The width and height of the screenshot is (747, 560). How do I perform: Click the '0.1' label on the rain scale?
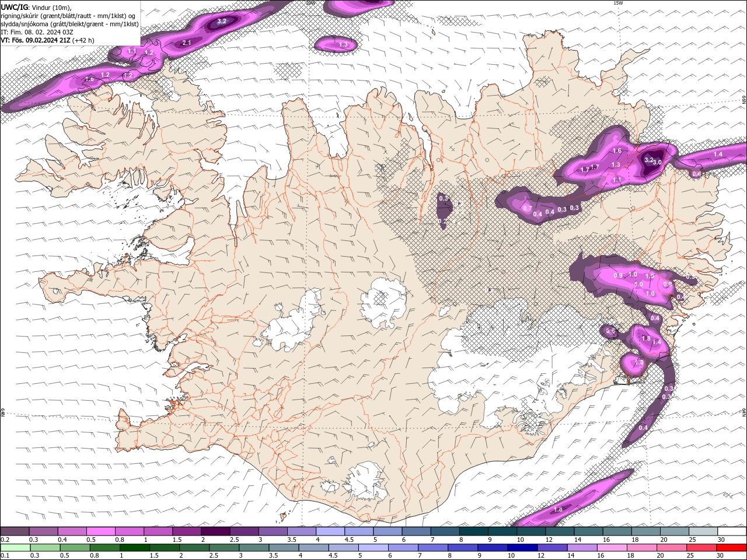coord(5,556)
